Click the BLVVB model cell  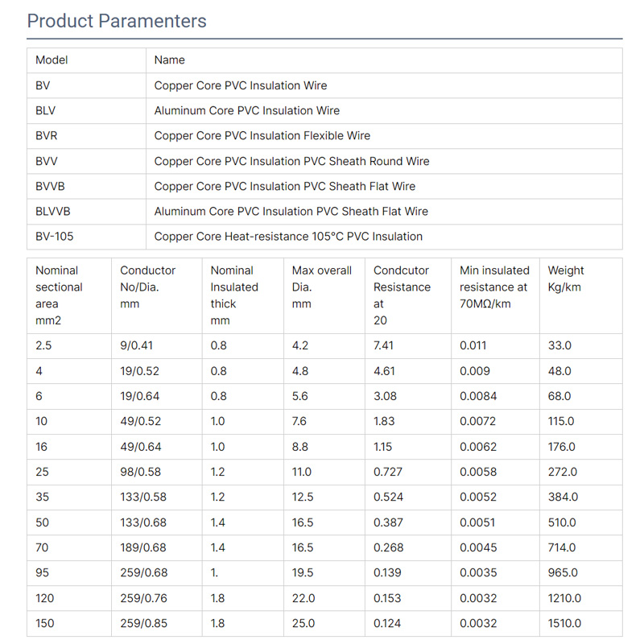point(53,211)
